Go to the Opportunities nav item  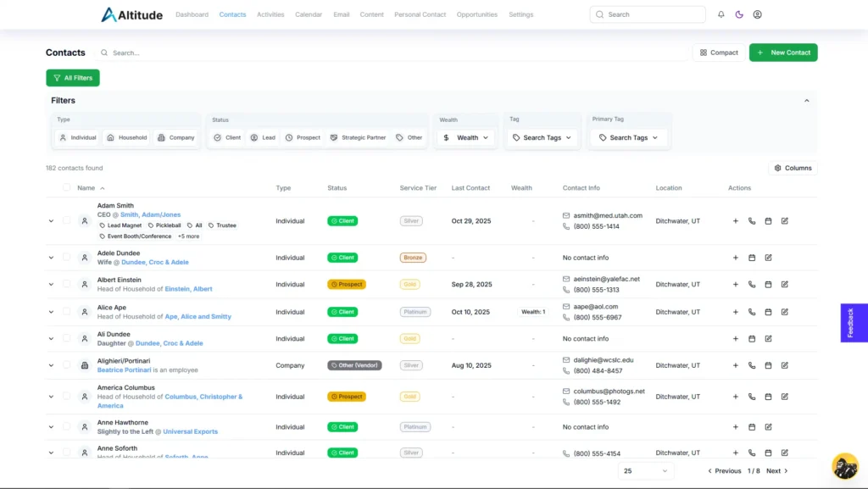point(476,14)
